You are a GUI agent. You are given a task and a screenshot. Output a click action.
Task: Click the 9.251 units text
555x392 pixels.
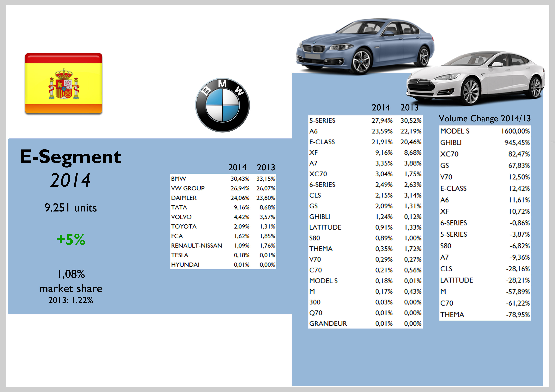(71, 208)
